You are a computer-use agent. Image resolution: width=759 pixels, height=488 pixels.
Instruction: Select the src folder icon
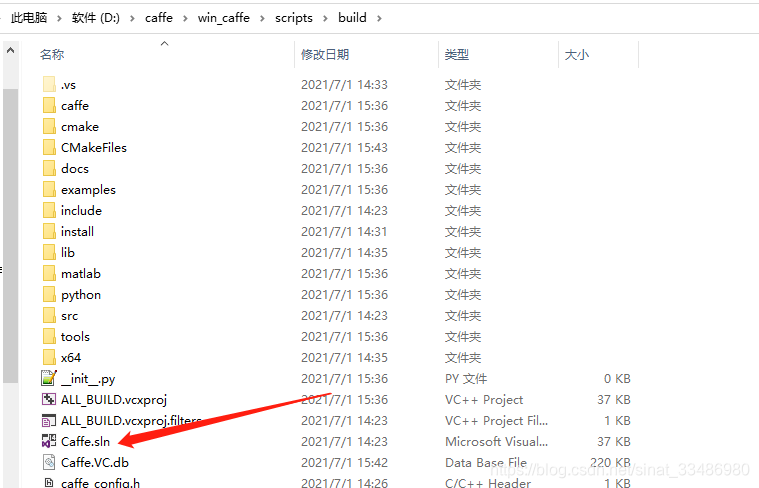pos(49,315)
